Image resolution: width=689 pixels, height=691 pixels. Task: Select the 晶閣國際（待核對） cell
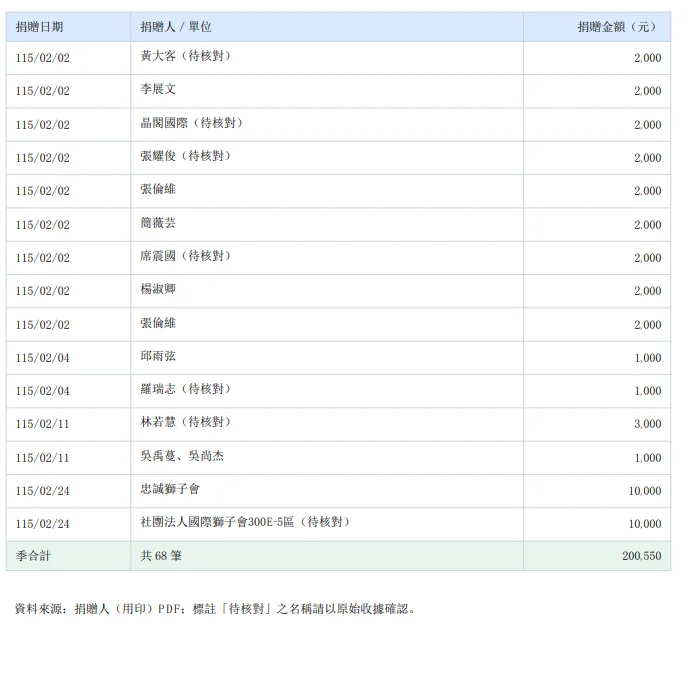(x=327, y=125)
